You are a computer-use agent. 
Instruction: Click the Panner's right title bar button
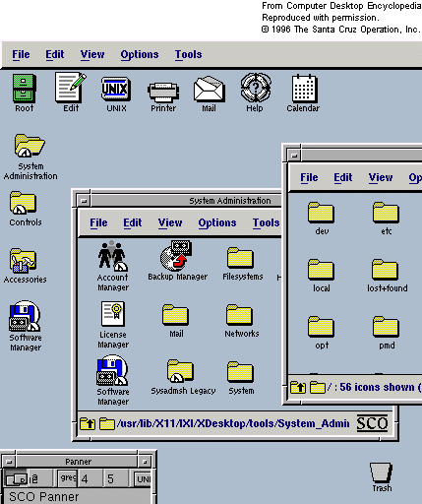point(145,462)
